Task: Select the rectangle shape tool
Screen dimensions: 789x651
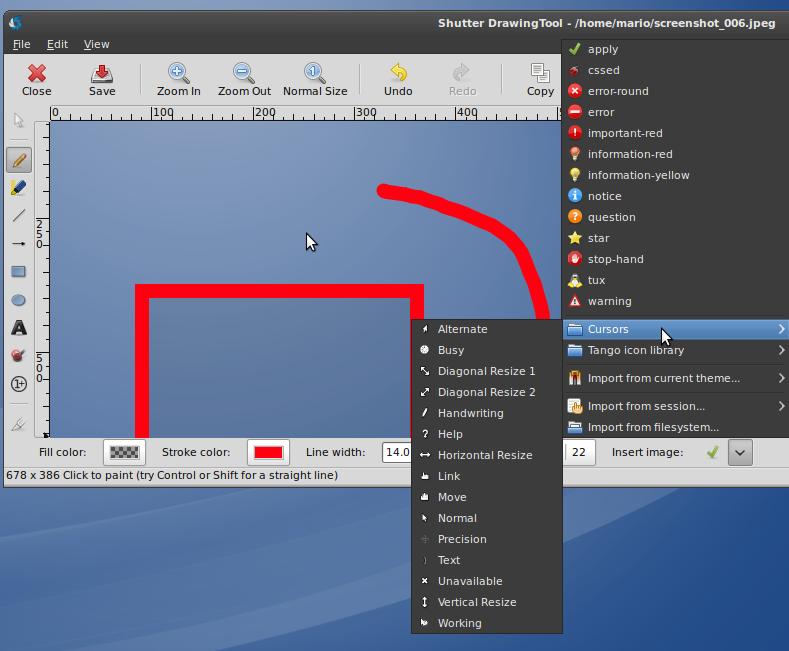Action: pyautogui.click(x=18, y=271)
